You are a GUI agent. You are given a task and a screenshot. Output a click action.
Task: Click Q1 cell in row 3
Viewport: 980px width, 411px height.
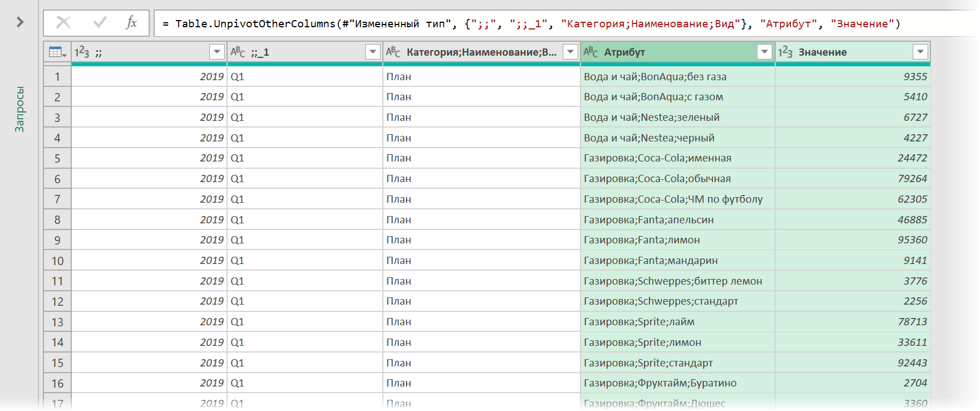(x=305, y=117)
